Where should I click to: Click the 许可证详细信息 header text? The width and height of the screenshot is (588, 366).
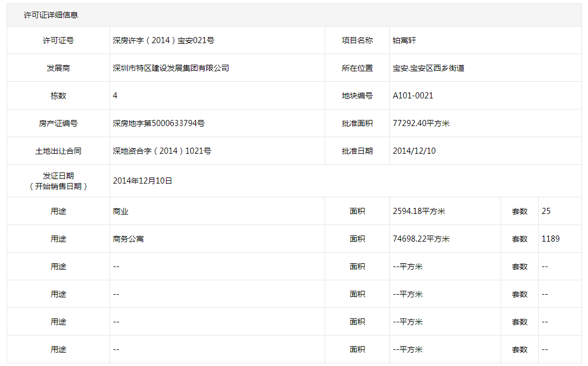click(x=51, y=15)
